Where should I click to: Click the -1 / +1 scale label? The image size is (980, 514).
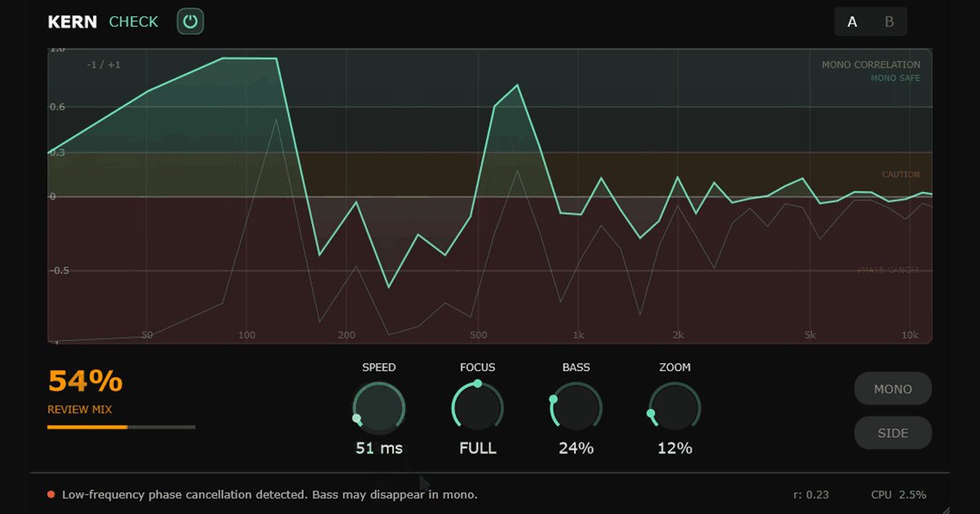(104, 64)
